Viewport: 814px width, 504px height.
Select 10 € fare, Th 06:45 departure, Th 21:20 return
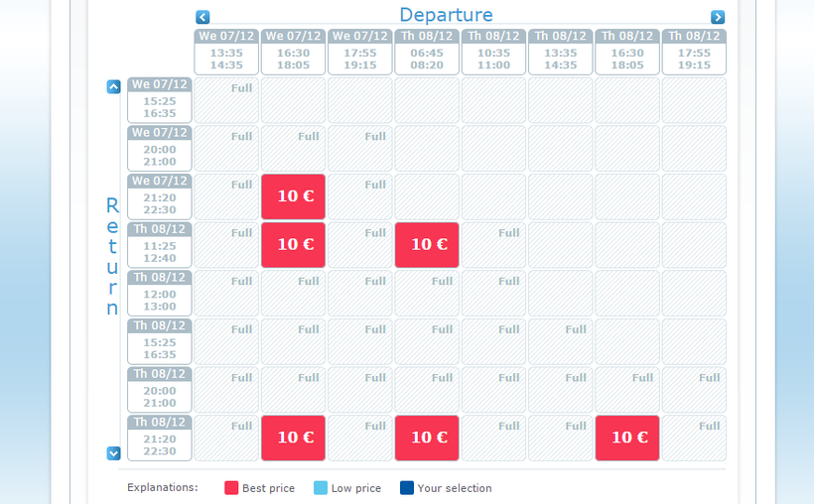pos(427,438)
